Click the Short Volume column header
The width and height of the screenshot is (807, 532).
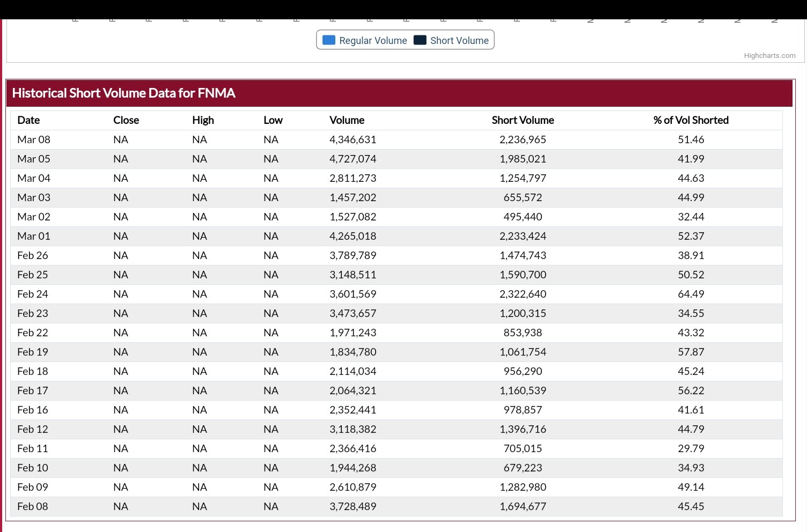(x=523, y=120)
